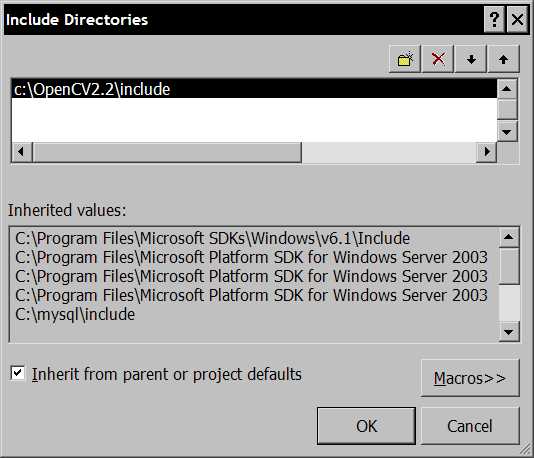This screenshot has height=458, width=534.
Task: Click directory list scroll right arrow
Action: [486, 152]
